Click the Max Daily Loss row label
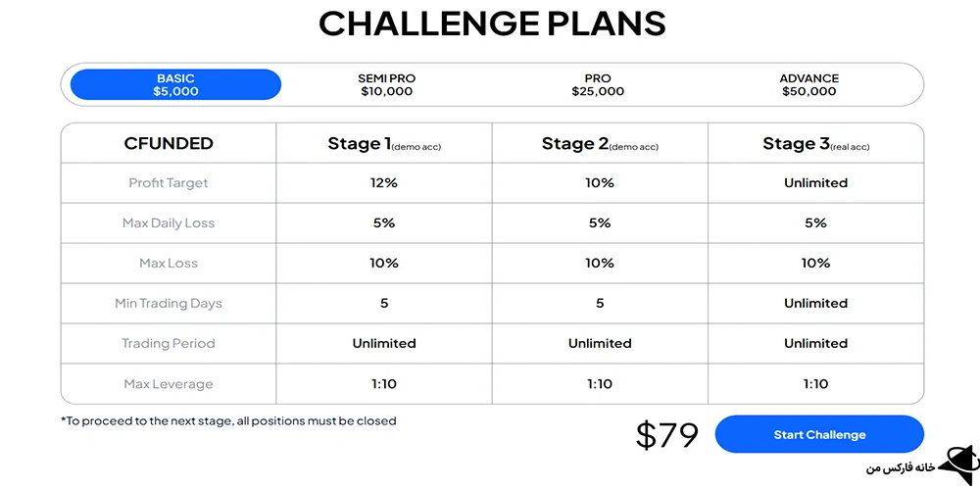980x490 pixels. 169,223
